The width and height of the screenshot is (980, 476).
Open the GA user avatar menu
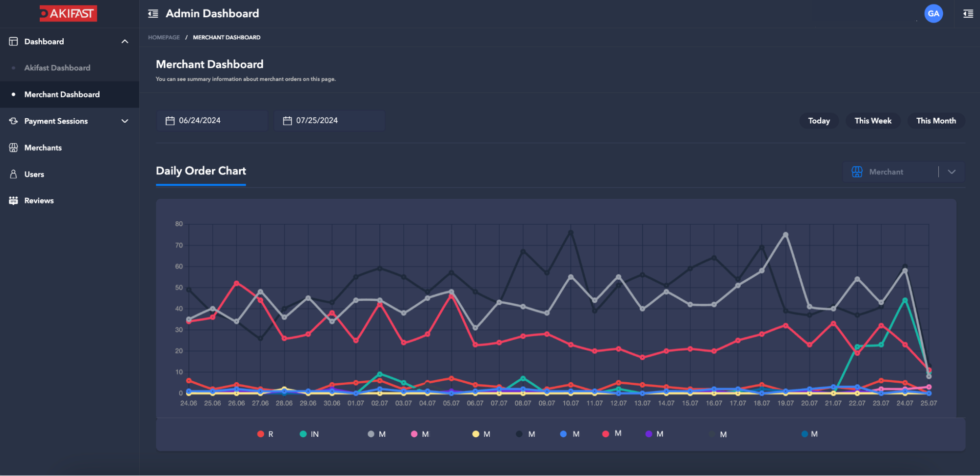(x=933, y=14)
